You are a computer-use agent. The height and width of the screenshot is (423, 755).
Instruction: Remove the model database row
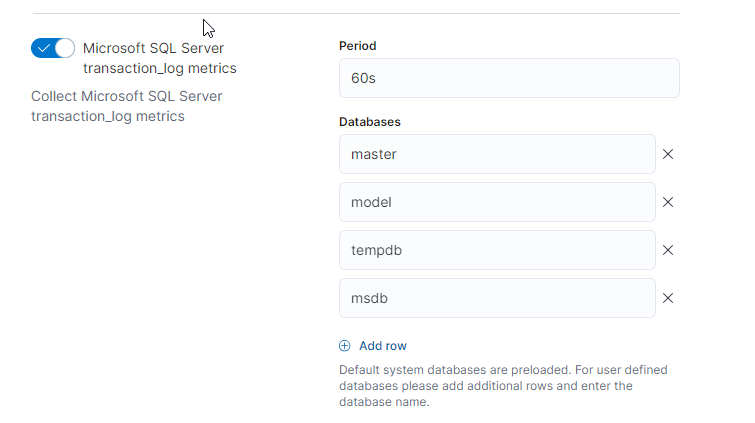[x=668, y=202]
